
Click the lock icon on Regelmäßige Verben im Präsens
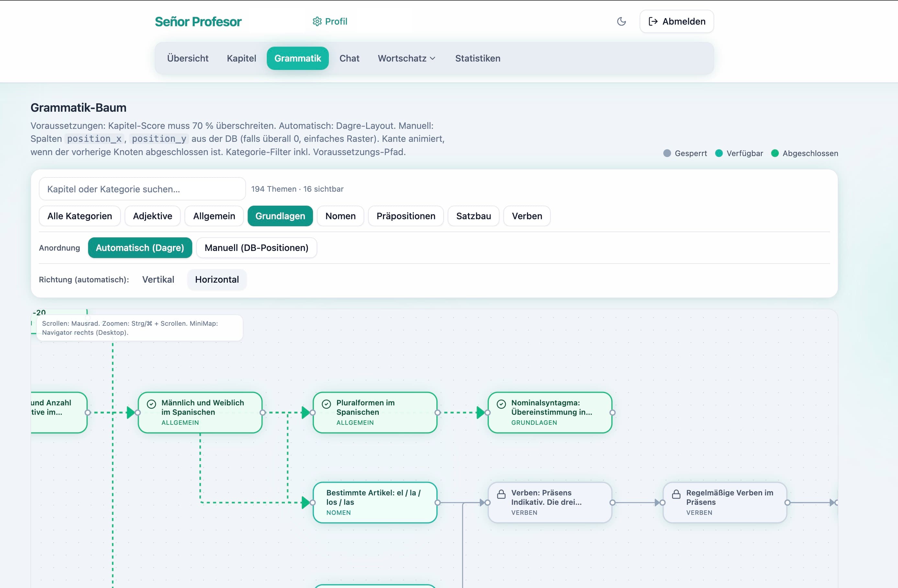(x=676, y=494)
